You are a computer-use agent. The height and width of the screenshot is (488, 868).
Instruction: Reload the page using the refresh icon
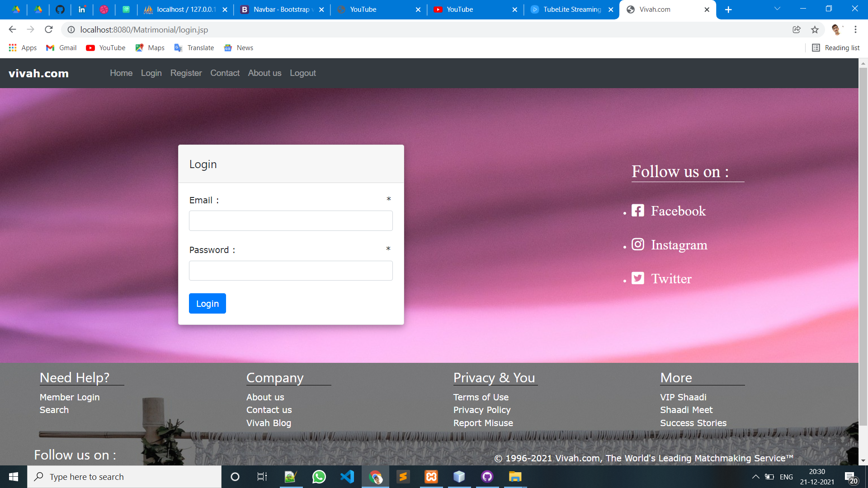pos(49,30)
